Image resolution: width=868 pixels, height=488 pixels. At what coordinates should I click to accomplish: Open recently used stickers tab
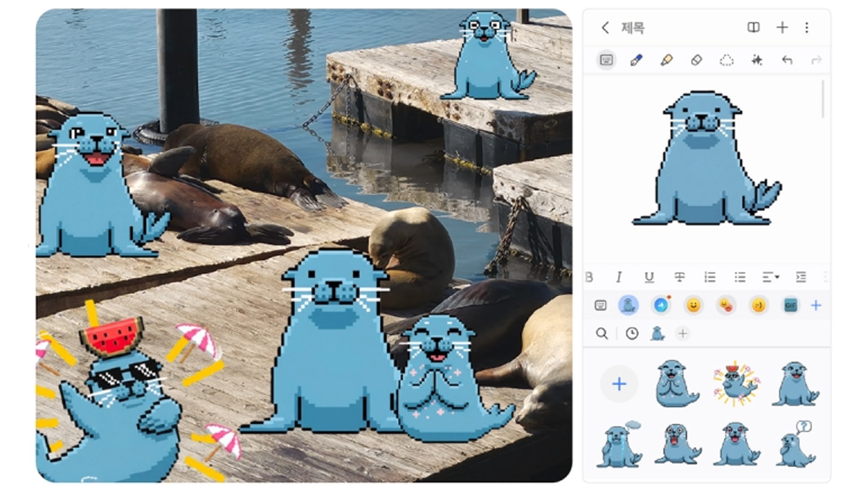(x=632, y=333)
